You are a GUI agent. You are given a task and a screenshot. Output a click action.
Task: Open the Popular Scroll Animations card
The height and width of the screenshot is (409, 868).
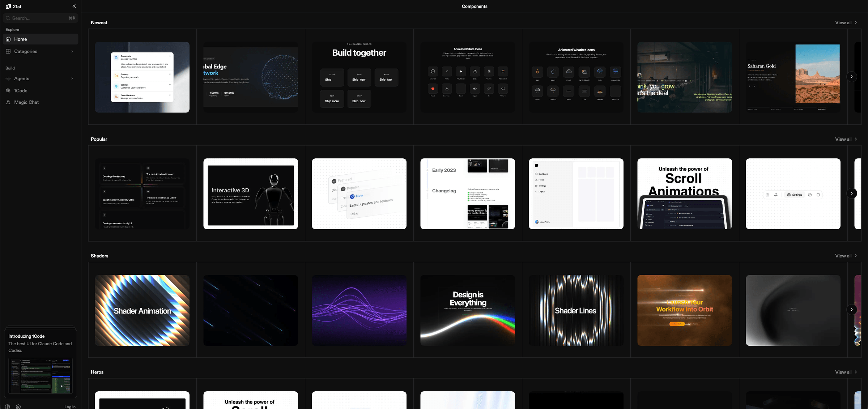click(x=685, y=194)
